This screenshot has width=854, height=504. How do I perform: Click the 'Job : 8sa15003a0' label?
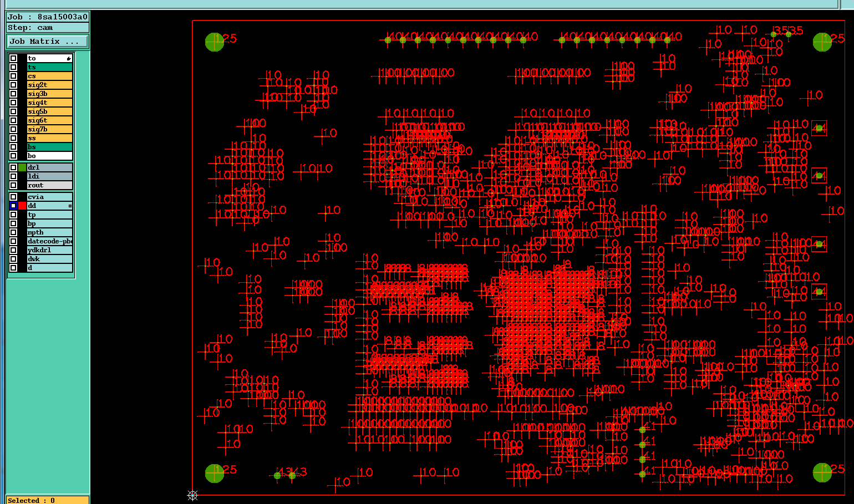tap(48, 17)
